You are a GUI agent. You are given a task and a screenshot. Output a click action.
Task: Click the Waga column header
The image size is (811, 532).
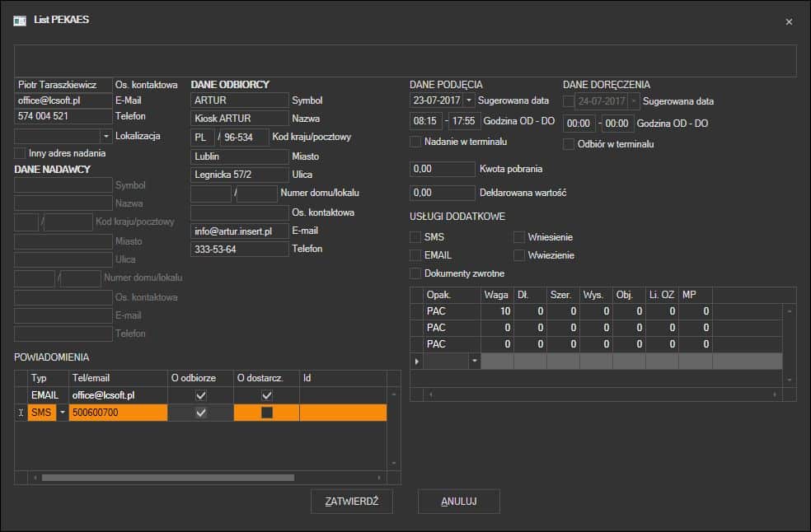pos(497,295)
